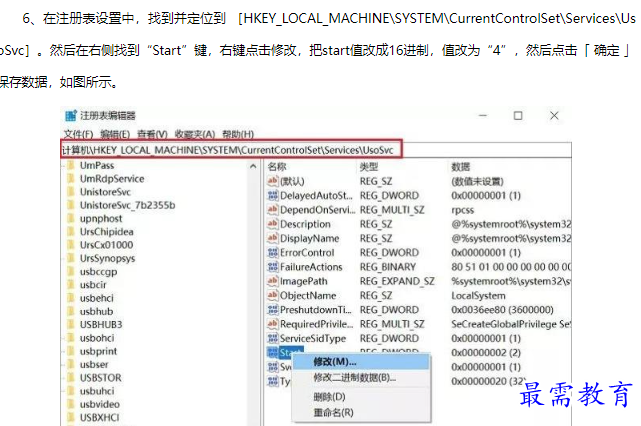Click the DWORD icon beside ServiceSidType
The width and height of the screenshot is (641, 426).
pyautogui.click(x=273, y=339)
